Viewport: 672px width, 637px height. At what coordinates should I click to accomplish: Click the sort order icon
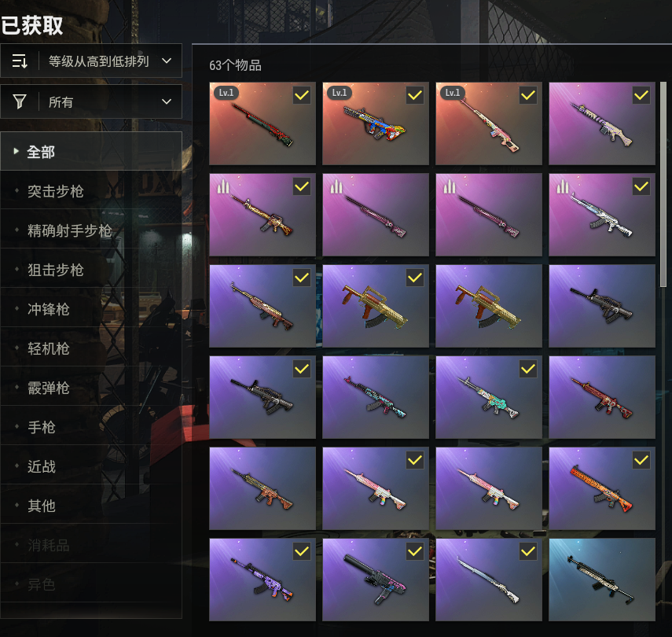(x=20, y=61)
